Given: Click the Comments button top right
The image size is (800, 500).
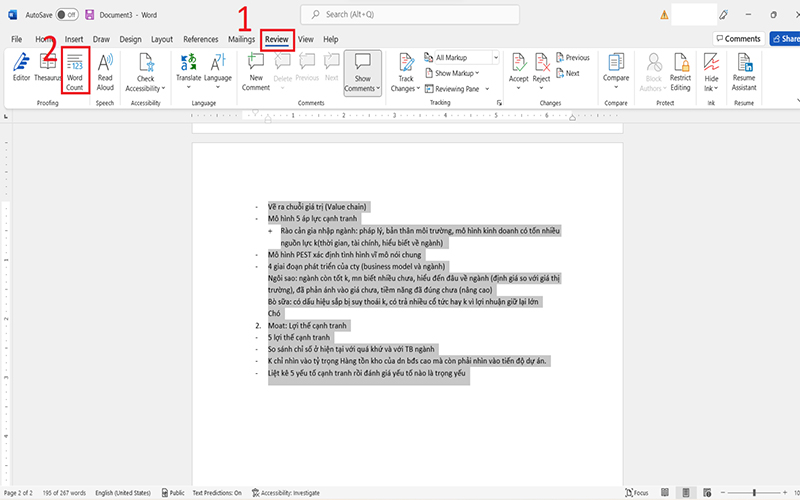Looking at the screenshot, I should [738, 39].
